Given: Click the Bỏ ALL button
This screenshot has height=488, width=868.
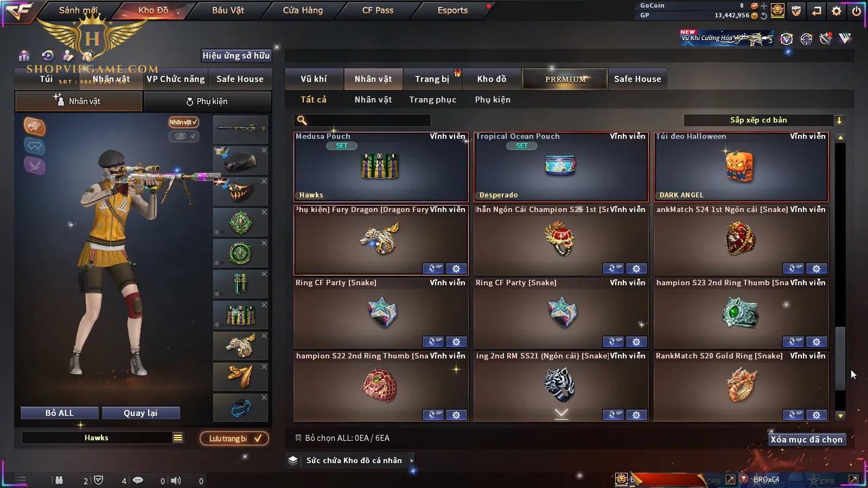Looking at the screenshot, I should [x=60, y=413].
